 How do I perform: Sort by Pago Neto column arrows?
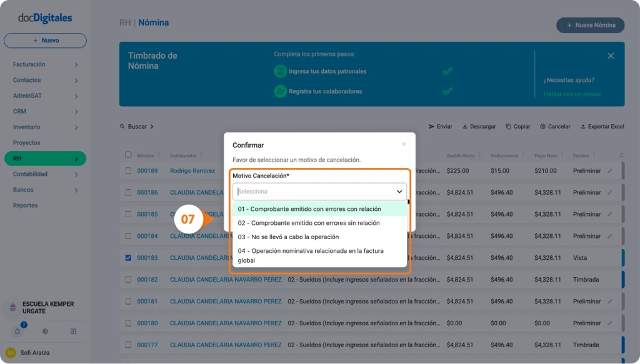click(x=562, y=155)
